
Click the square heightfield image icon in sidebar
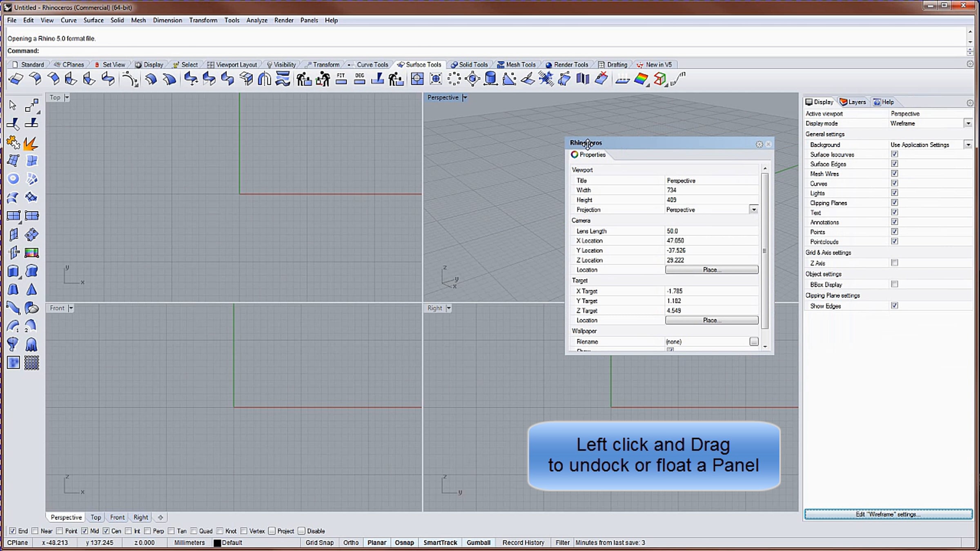click(x=13, y=362)
